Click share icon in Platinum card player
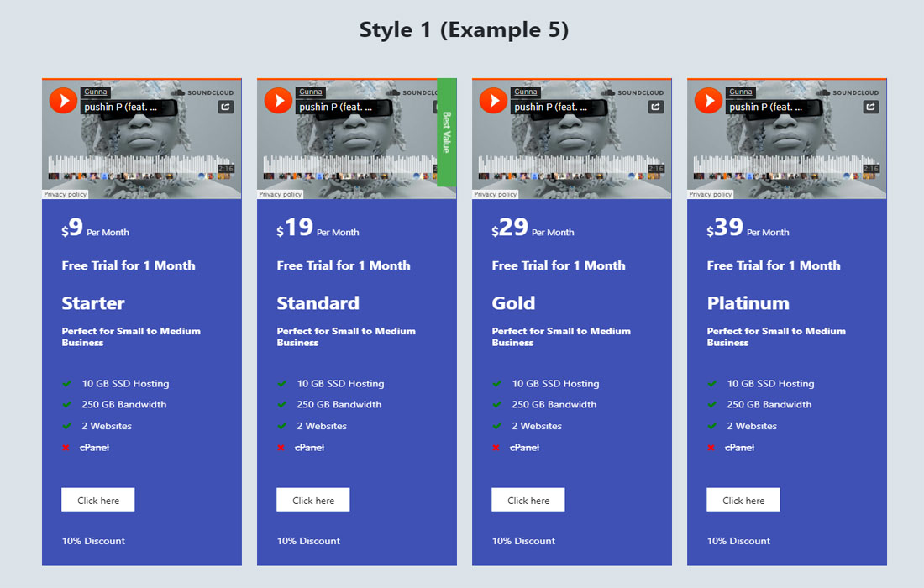 coord(871,107)
